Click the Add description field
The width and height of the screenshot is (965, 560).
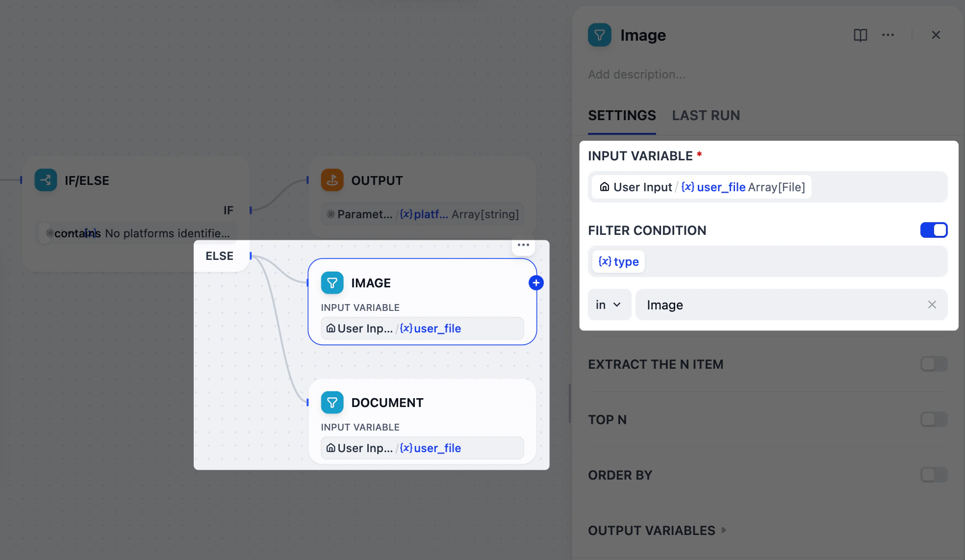[636, 74]
